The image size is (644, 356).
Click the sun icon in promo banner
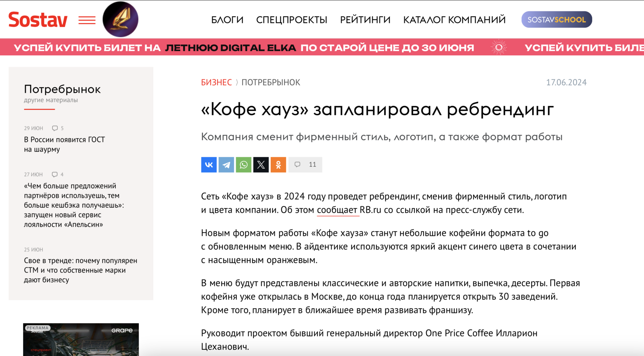[499, 48]
